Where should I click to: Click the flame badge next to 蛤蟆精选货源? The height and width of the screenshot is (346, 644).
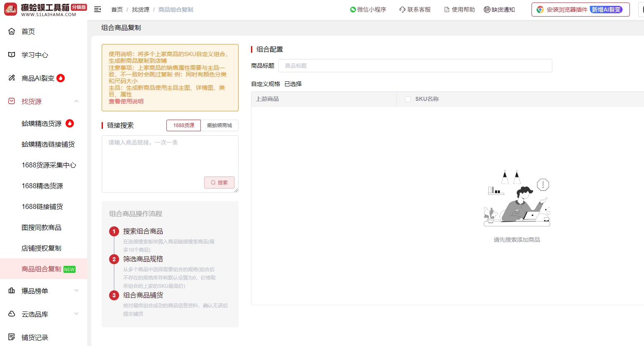(70, 123)
